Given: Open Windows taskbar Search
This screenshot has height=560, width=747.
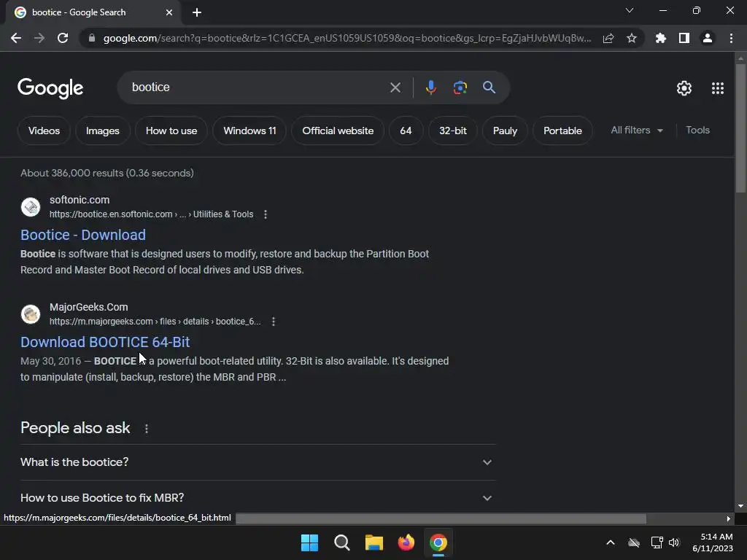Looking at the screenshot, I should pos(341,542).
